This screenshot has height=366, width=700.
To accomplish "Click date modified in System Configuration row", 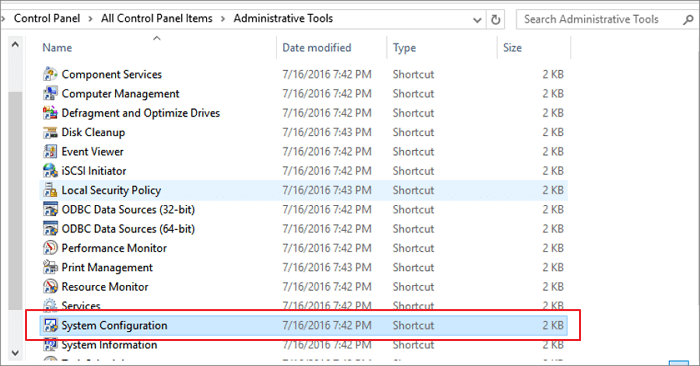I will (x=327, y=325).
